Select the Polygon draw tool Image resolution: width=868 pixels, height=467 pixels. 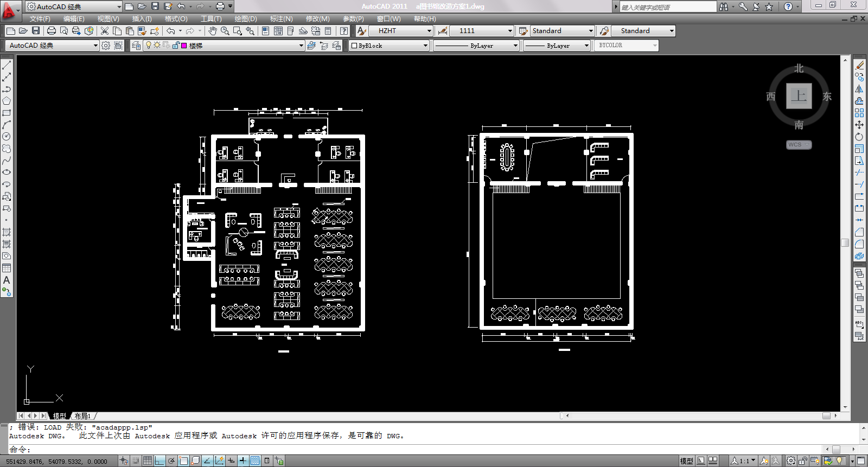[x=7, y=101]
